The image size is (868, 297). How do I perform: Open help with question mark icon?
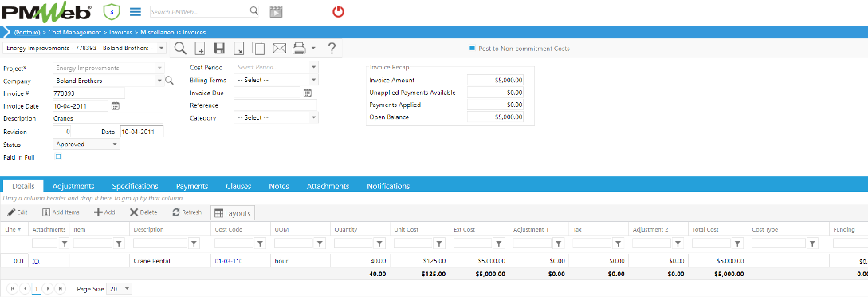332,48
